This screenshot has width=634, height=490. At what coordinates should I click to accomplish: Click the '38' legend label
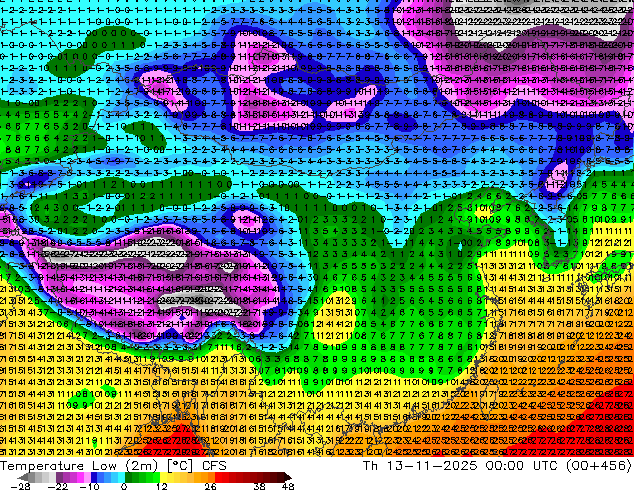click(260, 486)
